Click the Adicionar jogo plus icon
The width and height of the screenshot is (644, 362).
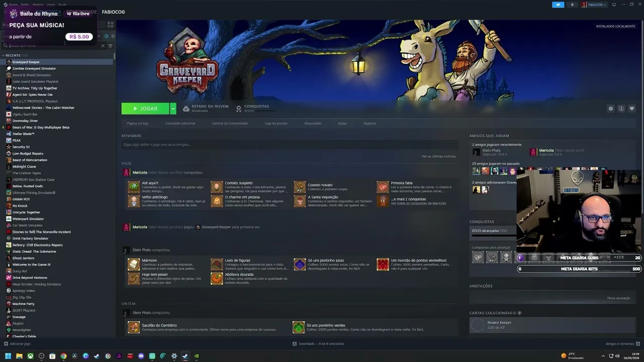point(6,344)
